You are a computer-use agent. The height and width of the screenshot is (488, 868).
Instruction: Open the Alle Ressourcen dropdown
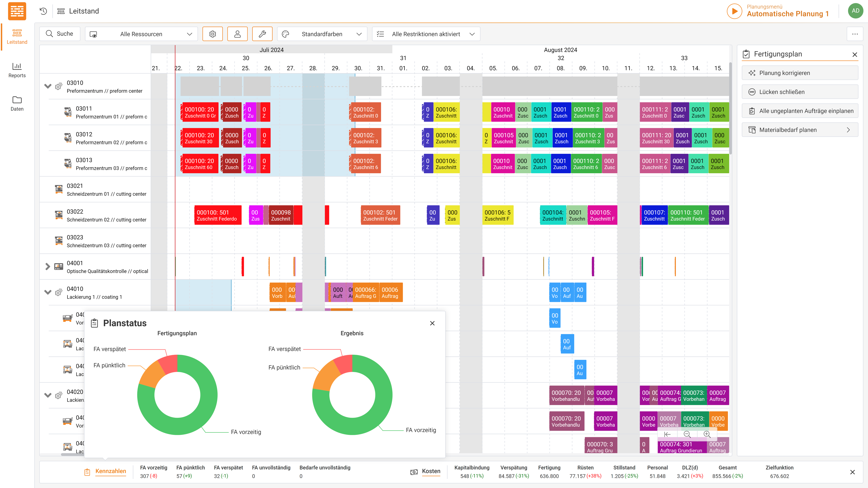pos(141,34)
